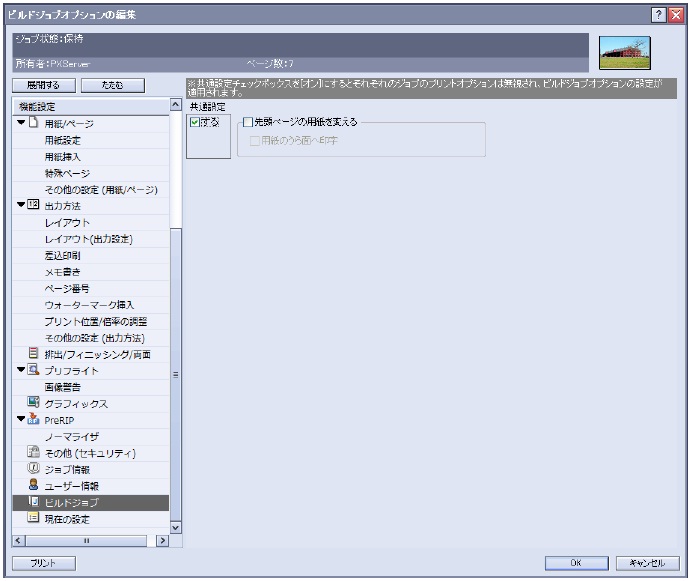Click the 用紙/ページ page icon
Image resolution: width=691 pixels, height=581 pixels.
coord(33,123)
